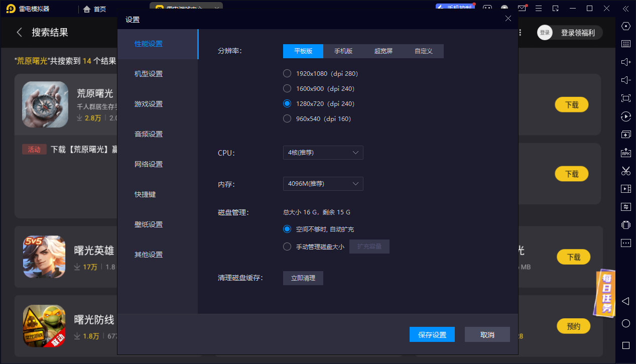The height and width of the screenshot is (364, 636).
Task: Activate the fullscreen icon in sidebar
Action: pyautogui.click(x=625, y=98)
